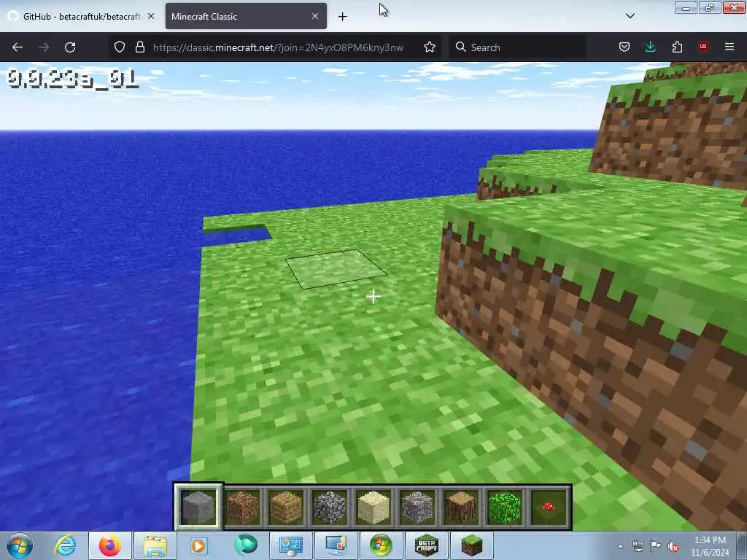Open the muted volume tray icon
Screen dimensions: 747x560
(x=673, y=547)
